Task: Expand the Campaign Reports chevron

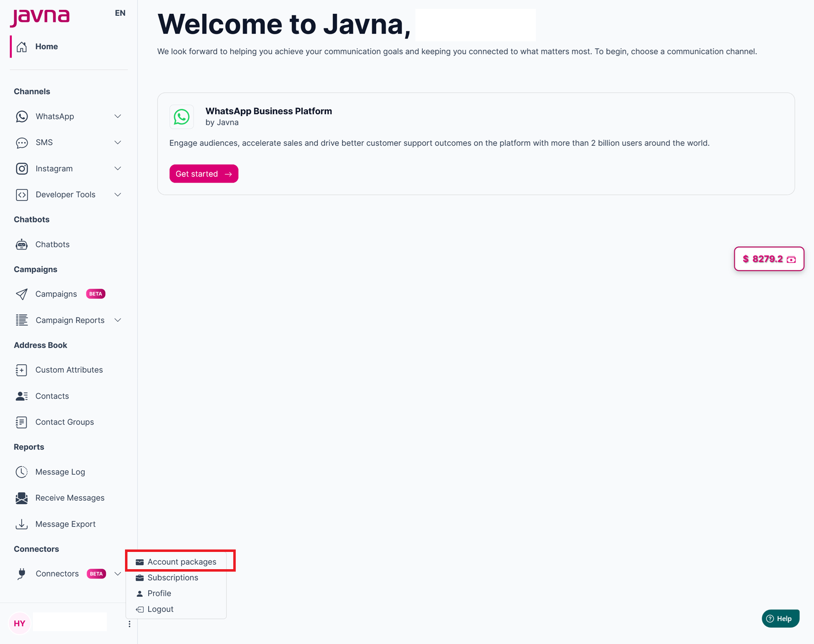Action: click(x=118, y=320)
